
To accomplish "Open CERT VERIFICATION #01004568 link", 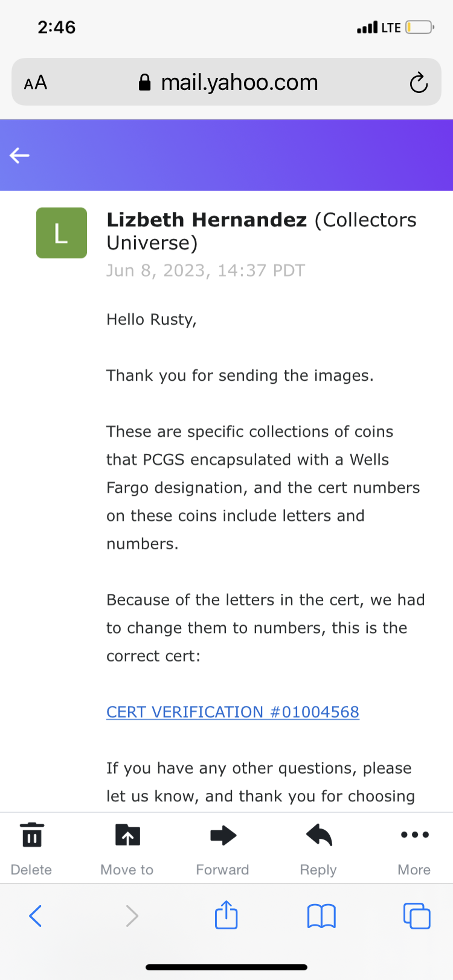I will [233, 712].
